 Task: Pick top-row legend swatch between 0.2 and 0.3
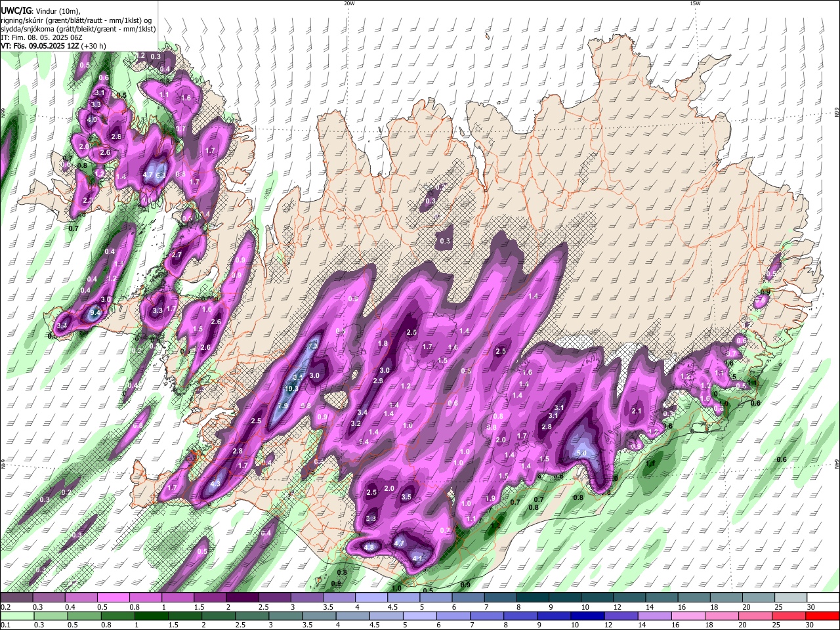coord(16,598)
